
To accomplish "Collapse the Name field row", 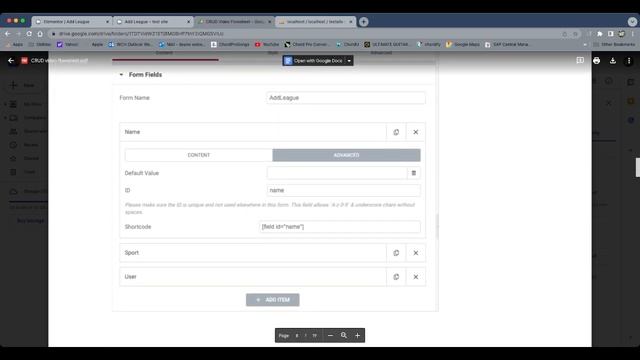I will coord(253,132).
